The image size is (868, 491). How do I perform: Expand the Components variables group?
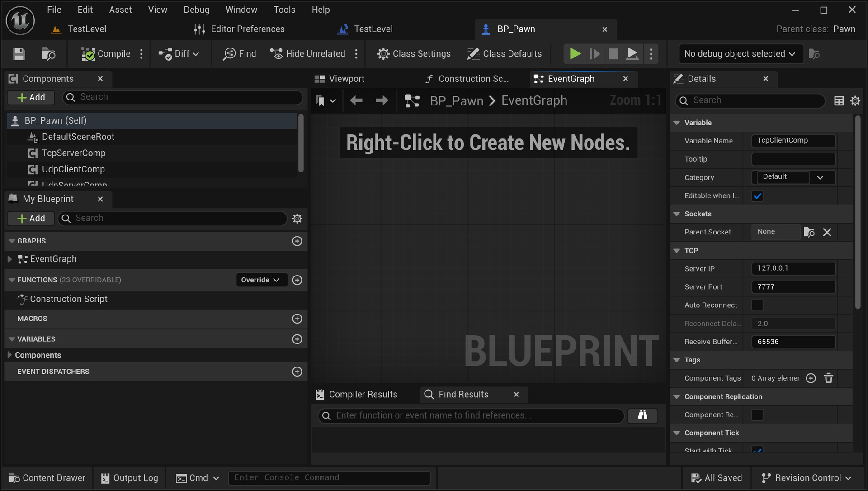point(9,355)
